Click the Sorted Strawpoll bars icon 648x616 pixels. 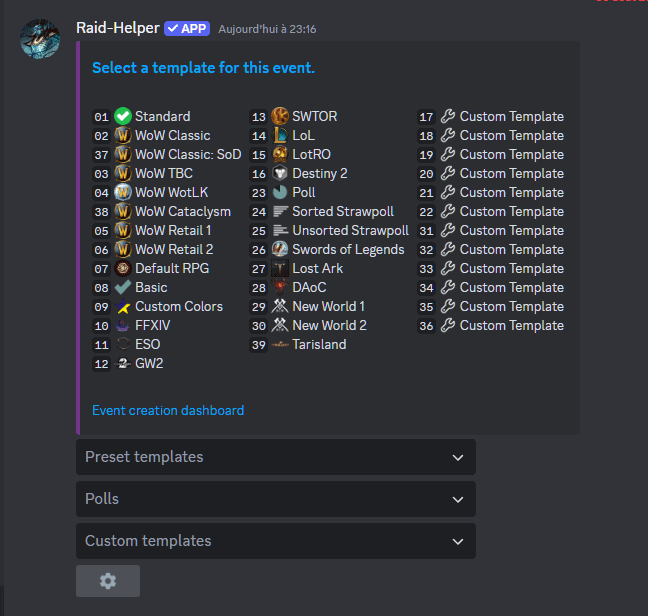280,211
